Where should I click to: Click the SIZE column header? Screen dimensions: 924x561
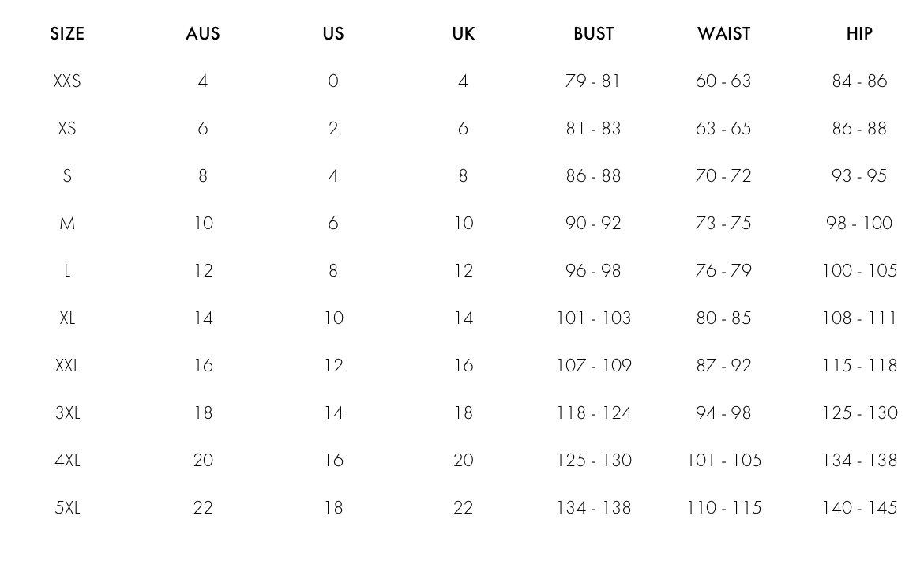pos(67,34)
